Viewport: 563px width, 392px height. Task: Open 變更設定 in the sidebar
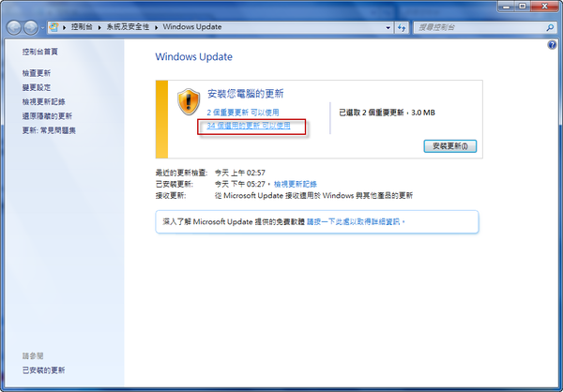point(37,87)
